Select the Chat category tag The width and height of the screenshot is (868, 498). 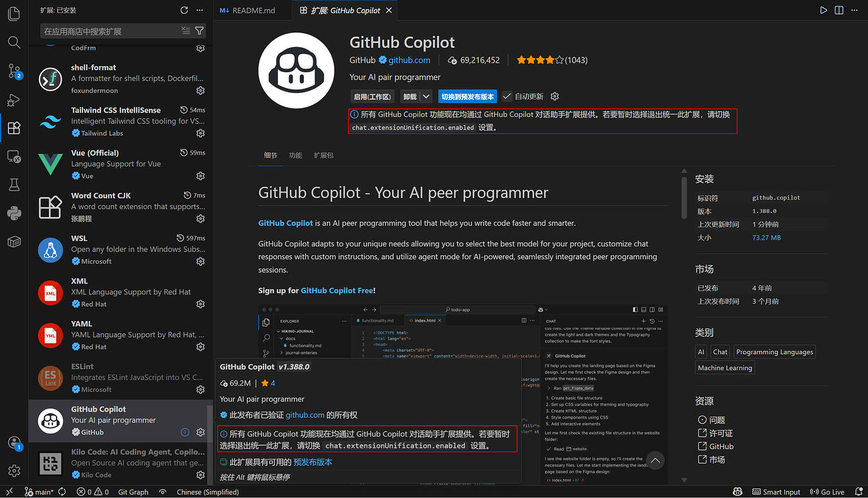(x=720, y=352)
